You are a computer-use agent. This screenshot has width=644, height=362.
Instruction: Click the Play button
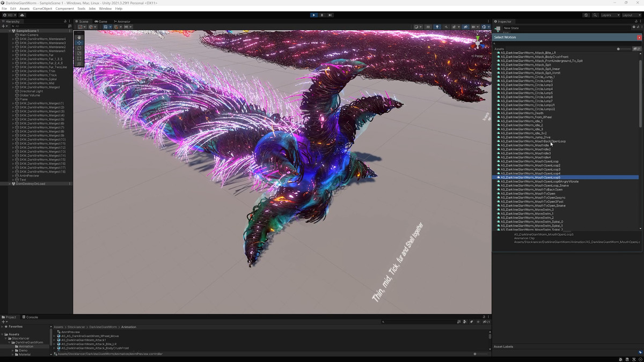pos(314,15)
